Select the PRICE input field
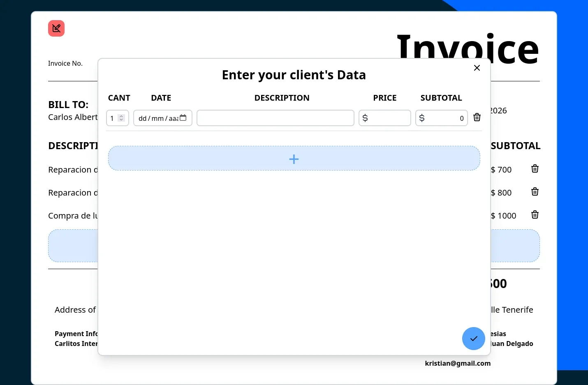 pos(389,118)
